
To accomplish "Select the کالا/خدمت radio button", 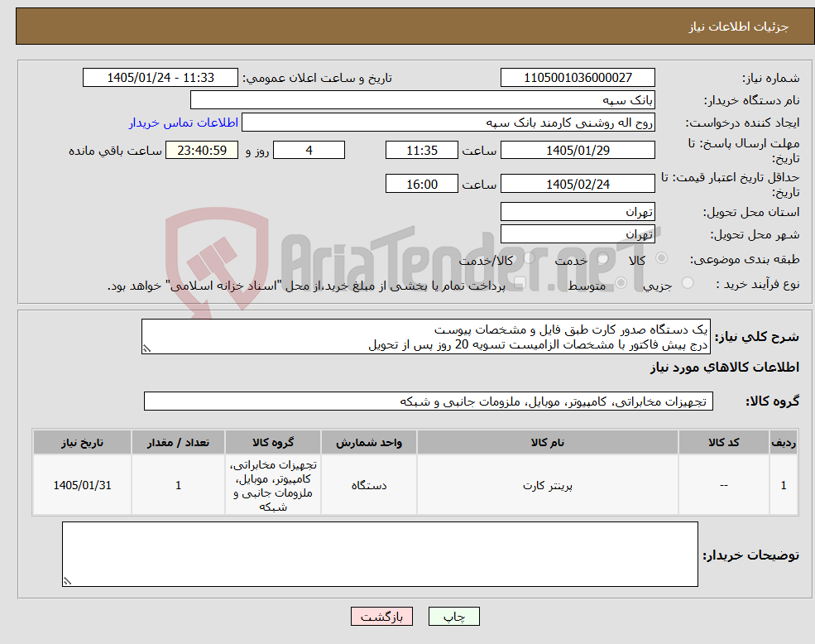I will pyautogui.click(x=529, y=258).
